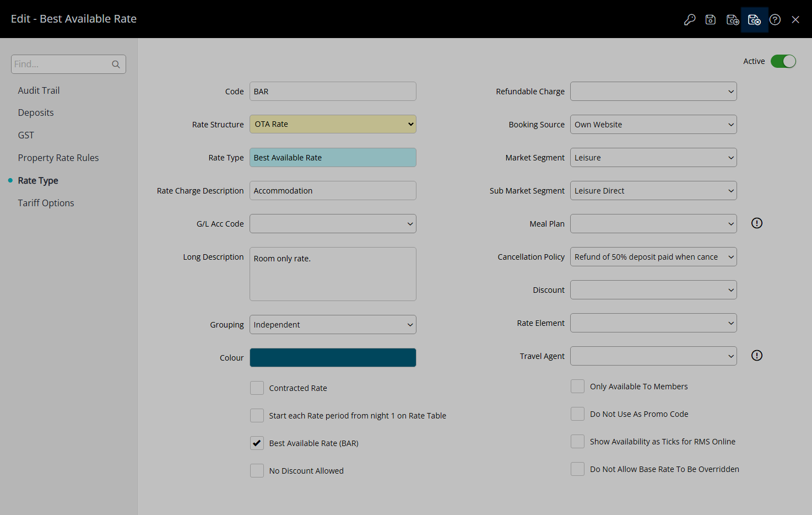Screen dimensions: 812x515
Task: Click the Long Description text area
Action: coord(333,274)
